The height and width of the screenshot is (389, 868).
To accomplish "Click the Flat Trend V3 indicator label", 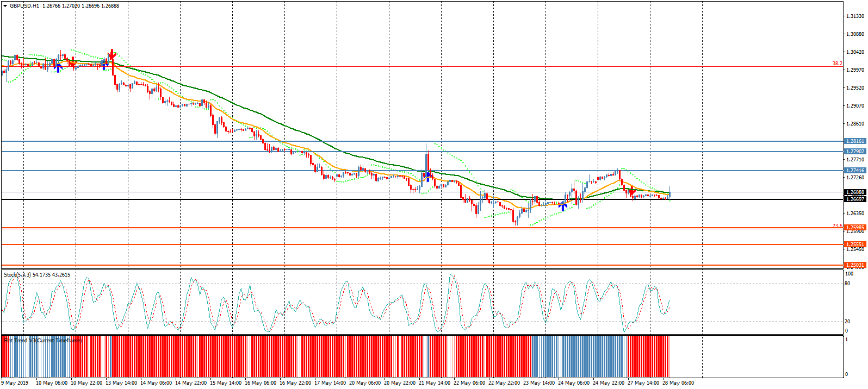I will point(42,341).
